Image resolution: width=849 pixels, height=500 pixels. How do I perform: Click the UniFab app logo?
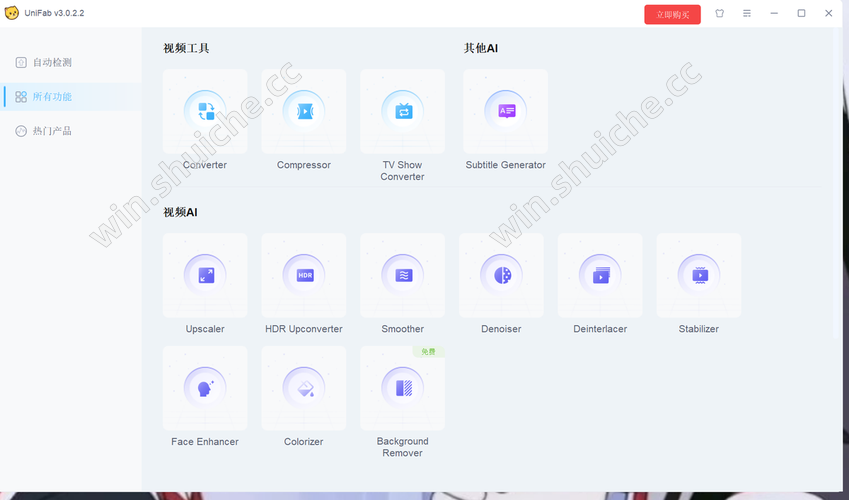(11, 13)
